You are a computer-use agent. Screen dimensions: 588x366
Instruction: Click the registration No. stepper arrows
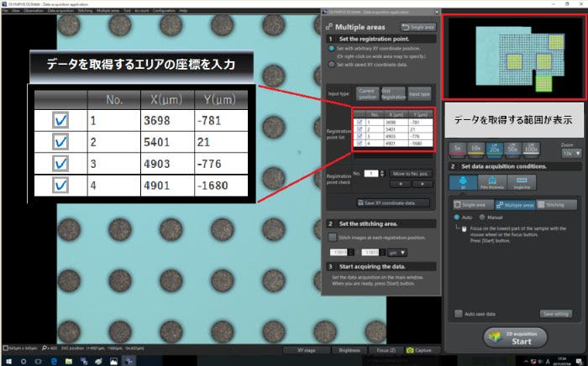382,174
